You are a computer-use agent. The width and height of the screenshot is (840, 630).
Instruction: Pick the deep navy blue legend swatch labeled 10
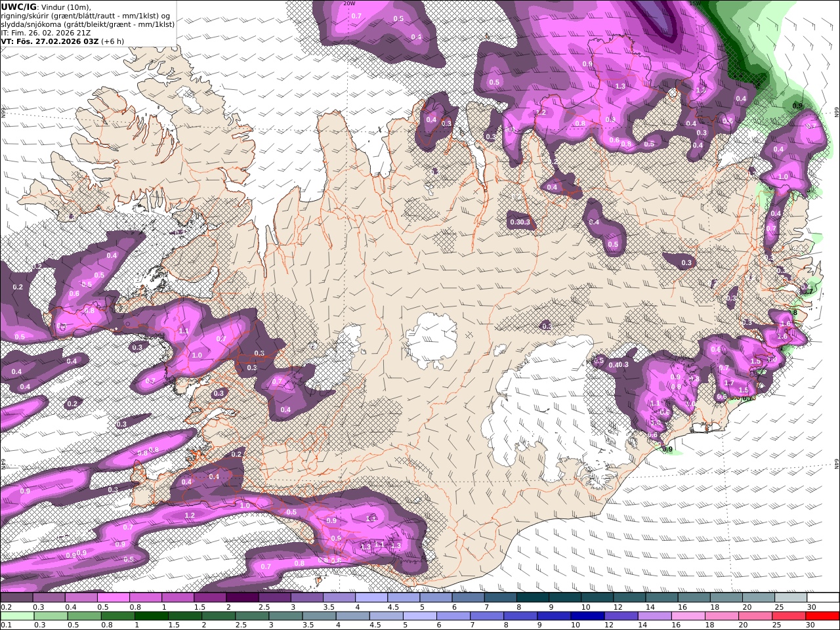[587, 616]
